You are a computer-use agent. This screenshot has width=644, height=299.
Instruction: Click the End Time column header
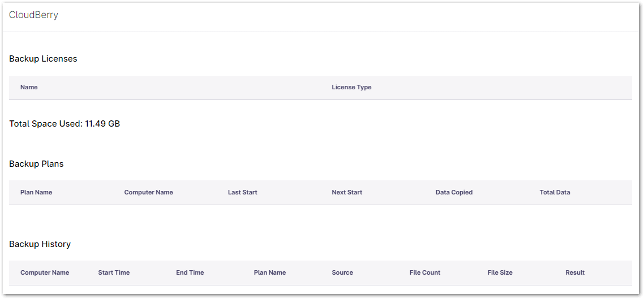pyautogui.click(x=190, y=273)
